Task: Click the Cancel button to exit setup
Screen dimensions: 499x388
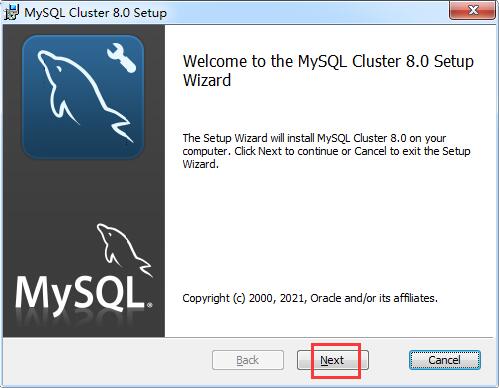Action: click(445, 360)
